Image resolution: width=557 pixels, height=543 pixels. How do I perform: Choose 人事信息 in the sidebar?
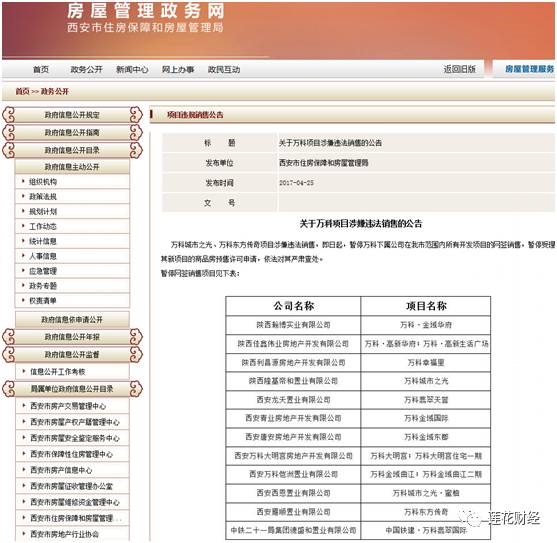pyautogui.click(x=43, y=256)
